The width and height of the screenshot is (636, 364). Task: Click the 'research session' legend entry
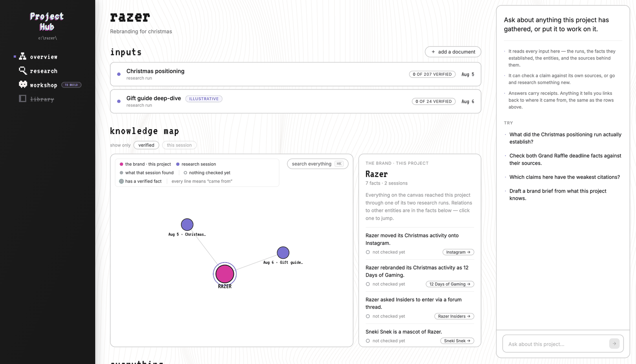196,164
